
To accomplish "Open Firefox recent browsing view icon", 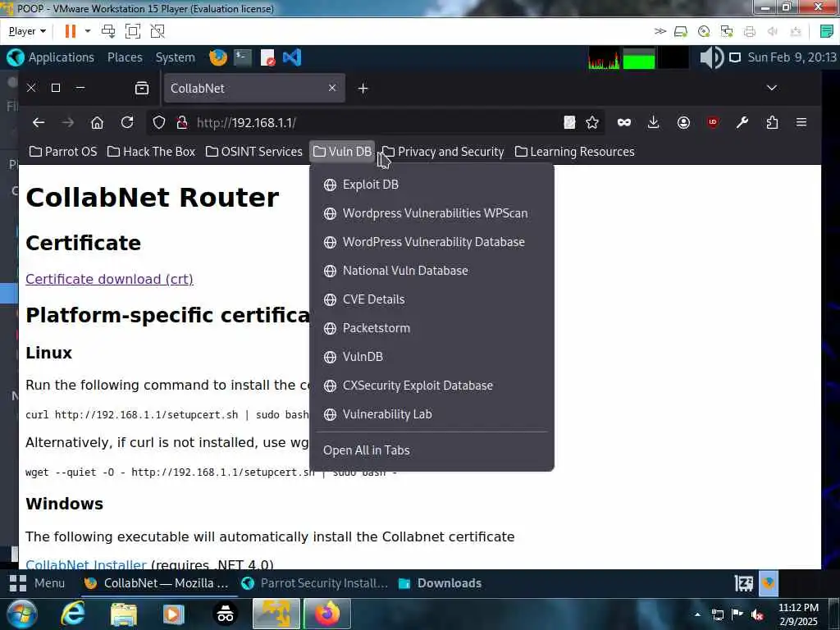I will tap(141, 88).
